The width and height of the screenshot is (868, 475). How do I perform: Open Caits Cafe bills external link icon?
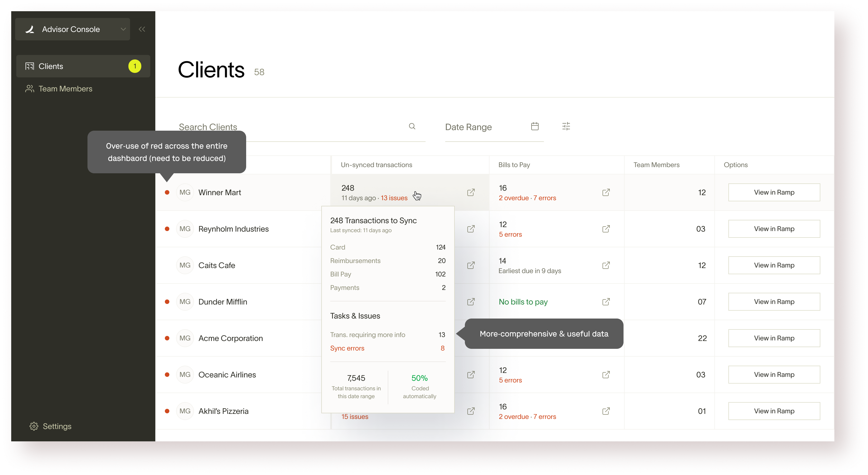click(x=606, y=265)
